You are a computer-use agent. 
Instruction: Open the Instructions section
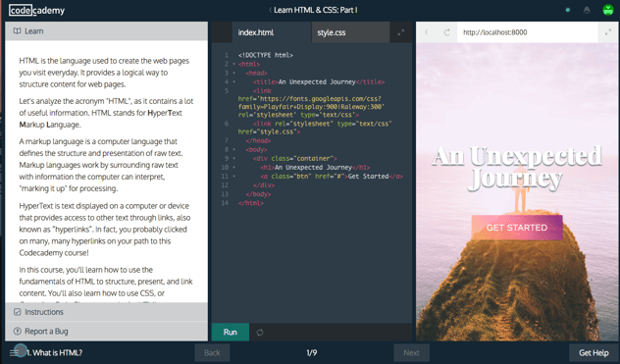pyautogui.click(x=106, y=312)
